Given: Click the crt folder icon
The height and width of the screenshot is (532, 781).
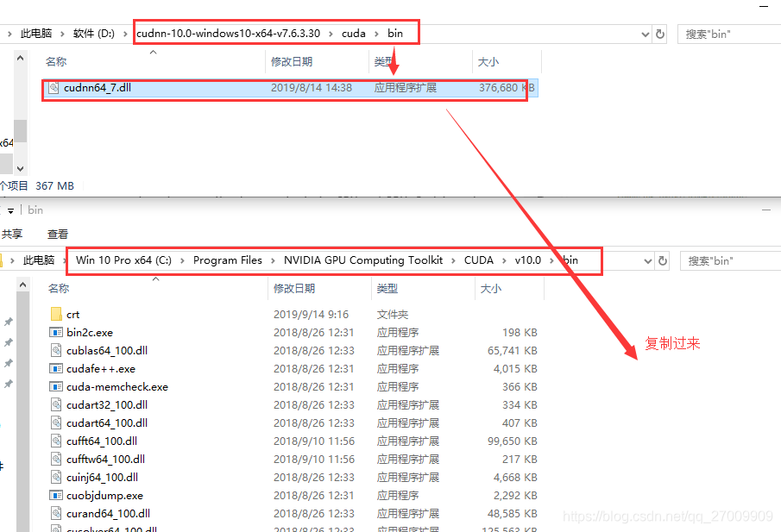Looking at the screenshot, I should click(56, 314).
